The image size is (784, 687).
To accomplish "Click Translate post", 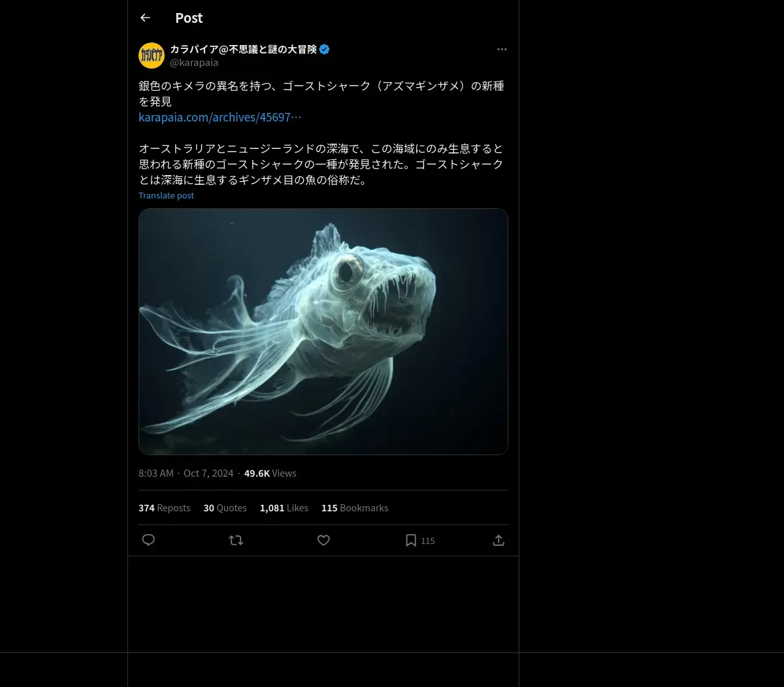I will coord(166,195).
